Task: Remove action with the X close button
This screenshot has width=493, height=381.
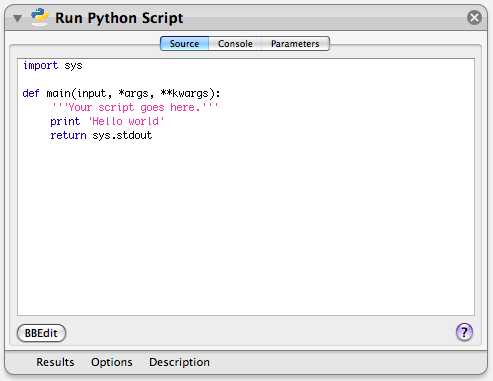Action: click(x=474, y=17)
